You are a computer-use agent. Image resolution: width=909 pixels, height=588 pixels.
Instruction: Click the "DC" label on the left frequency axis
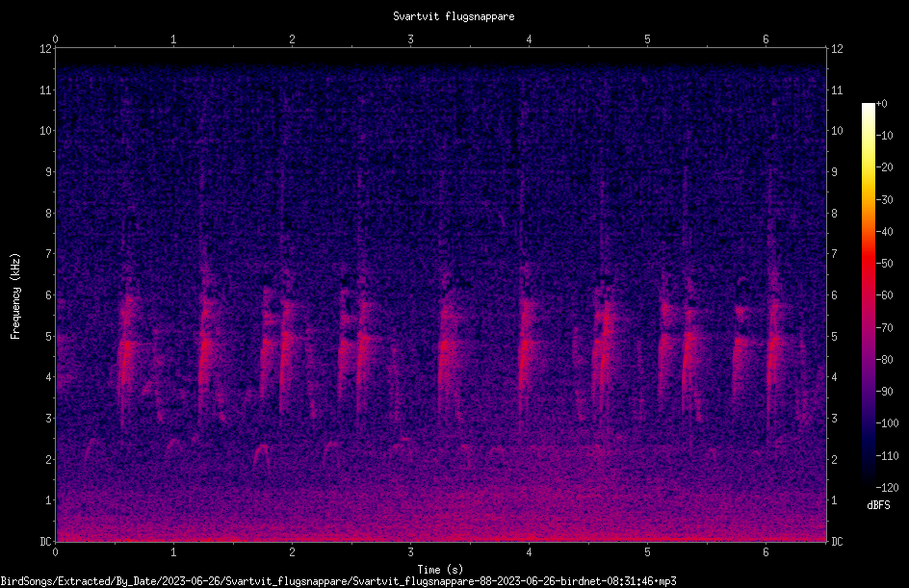45,542
